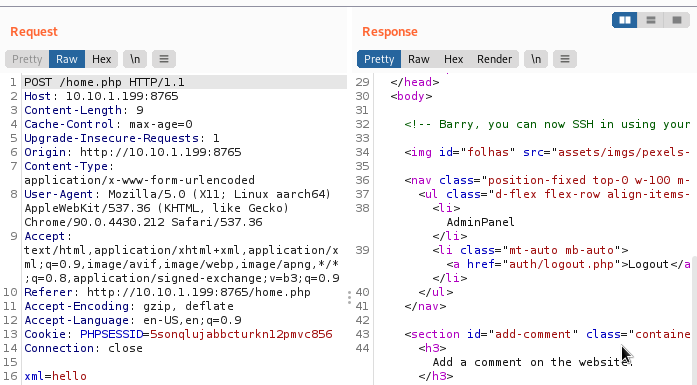The height and width of the screenshot is (385, 697).
Task: Click the PHPSESSID cookie value
Action: point(241,334)
